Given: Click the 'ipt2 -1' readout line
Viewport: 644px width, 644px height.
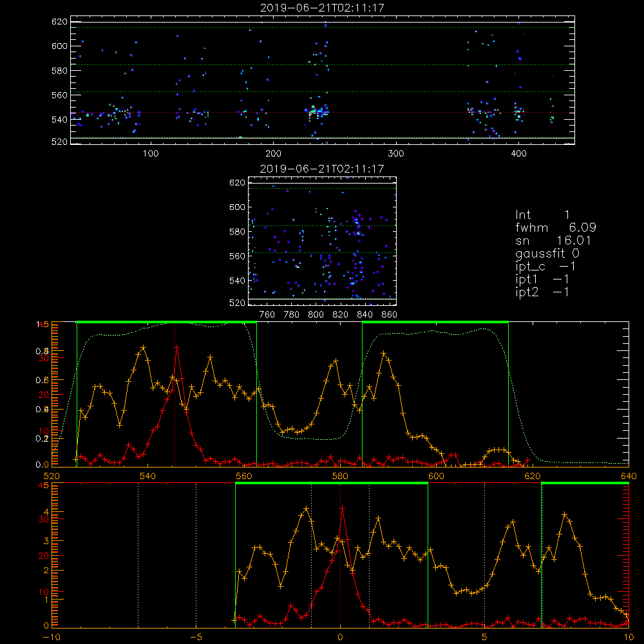Looking at the screenshot, I should pos(542,292).
